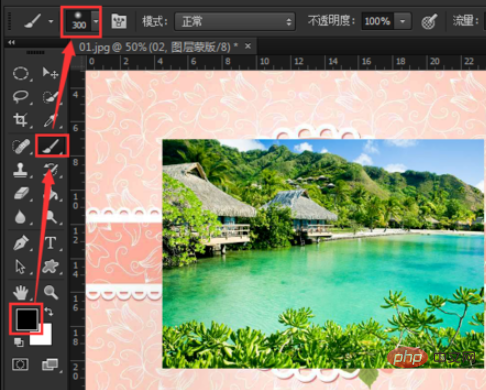Swap foreground and background colors
Screen dimensions: 486x390
coord(49,311)
